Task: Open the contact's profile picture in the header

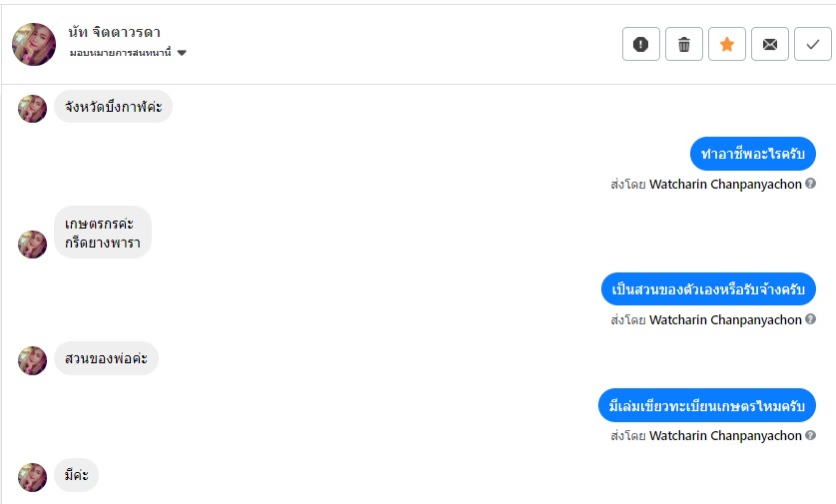Action: [x=34, y=44]
